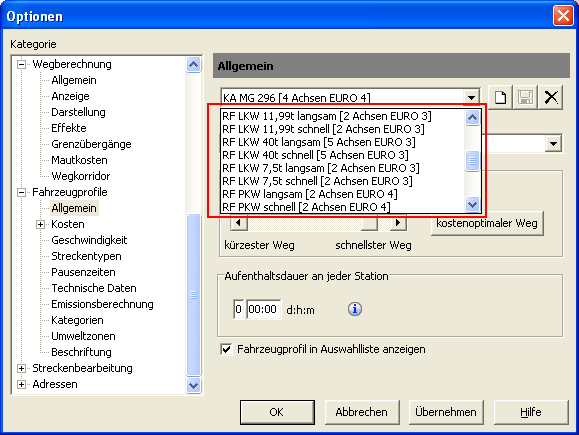The image size is (579, 435).
Task: Move route slider left with arrow button
Action: [x=239, y=223]
